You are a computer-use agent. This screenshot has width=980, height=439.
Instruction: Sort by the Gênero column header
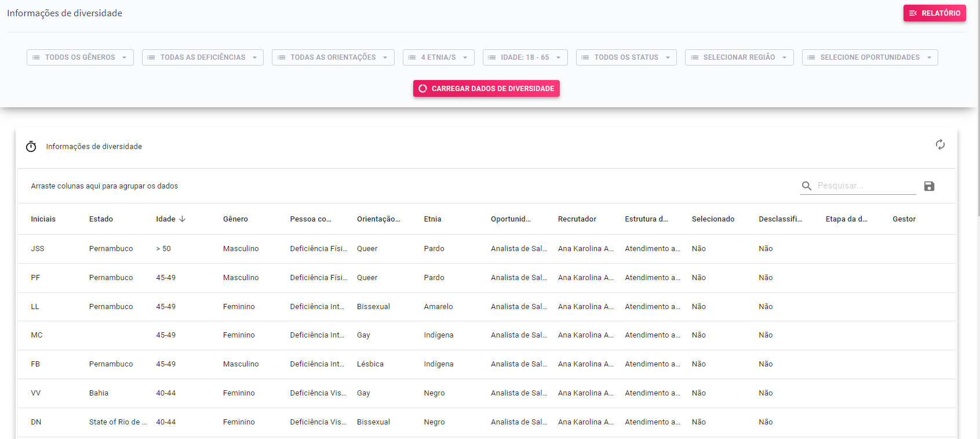click(x=235, y=219)
